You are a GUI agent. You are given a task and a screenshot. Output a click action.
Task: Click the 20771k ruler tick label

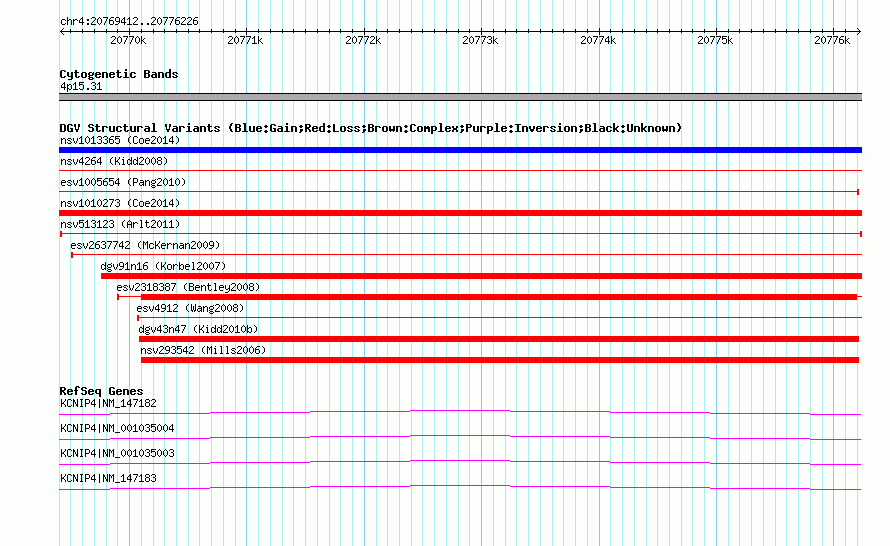pyautogui.click(x=245, y=40)
